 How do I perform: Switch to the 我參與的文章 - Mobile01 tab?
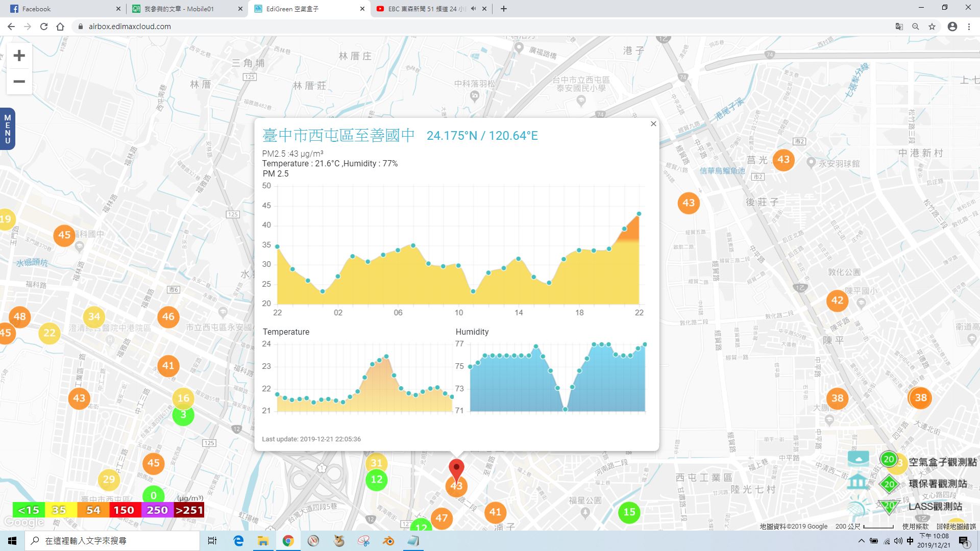click(x=186, y=9)
